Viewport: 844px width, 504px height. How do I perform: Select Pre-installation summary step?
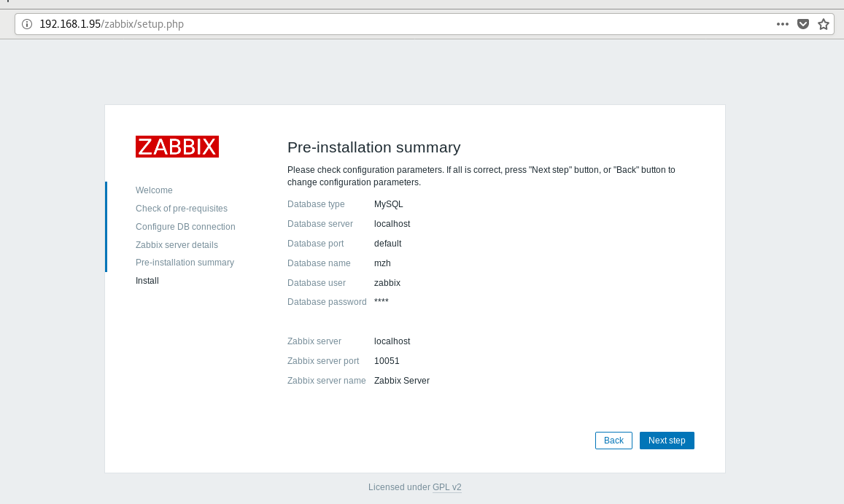(x=185, y=263)
